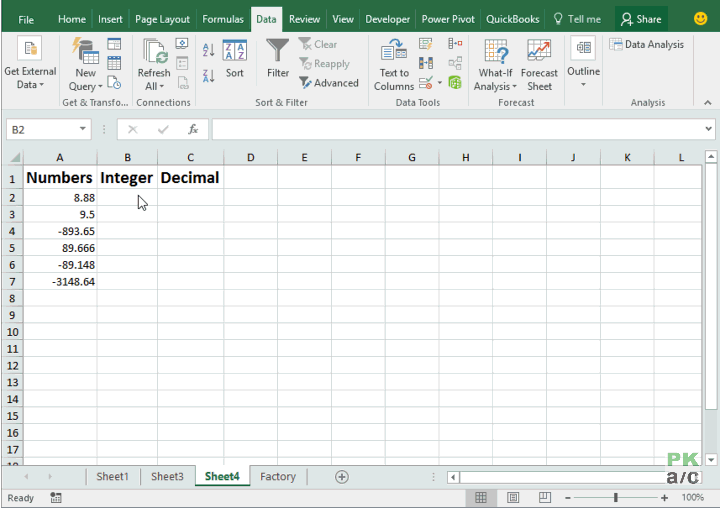Switch to Page Layout view
Screen dimensions: 720x508
pos(513,497)
